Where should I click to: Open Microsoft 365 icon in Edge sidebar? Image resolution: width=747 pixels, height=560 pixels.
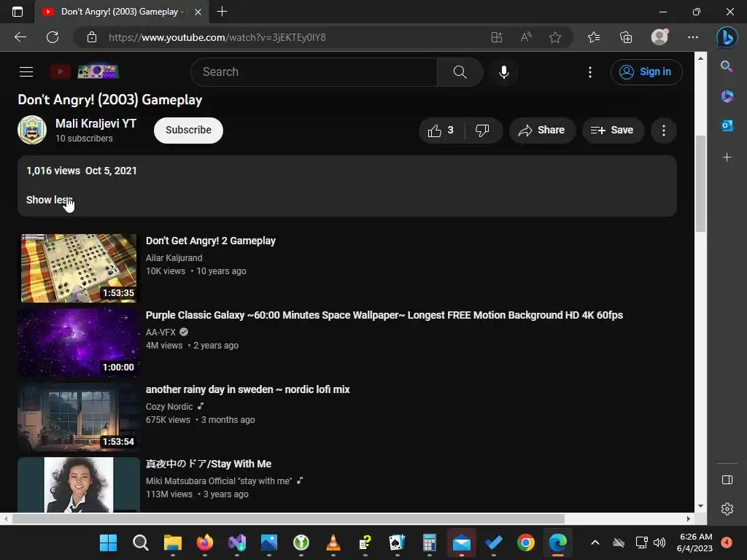point(727,96)
